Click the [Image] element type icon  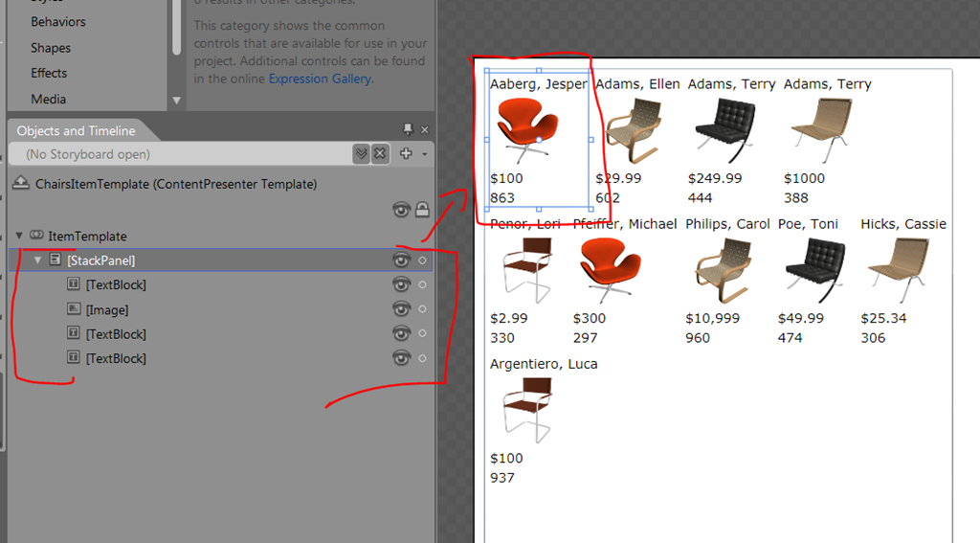73,308
